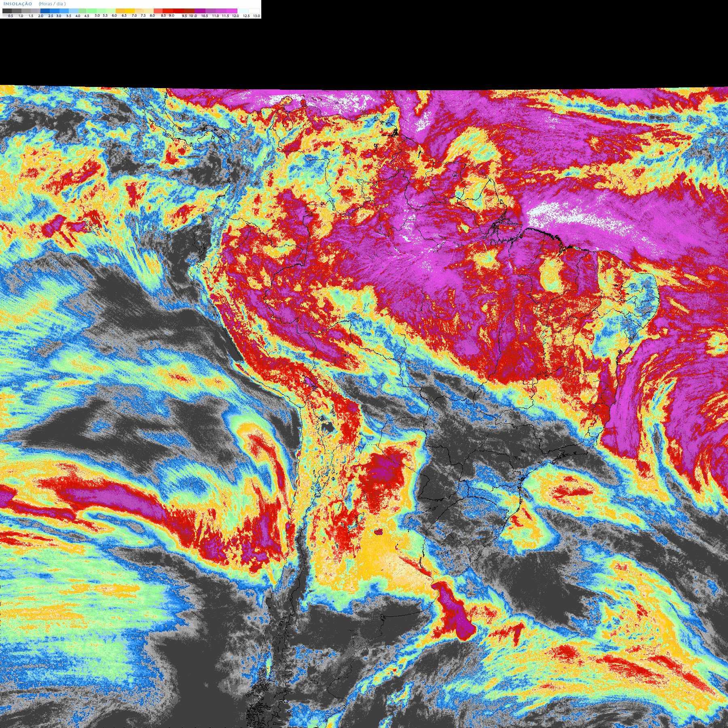Click the 5.0 legend value
This screenshot has height=728, width=728.
(x=97, y=15)
